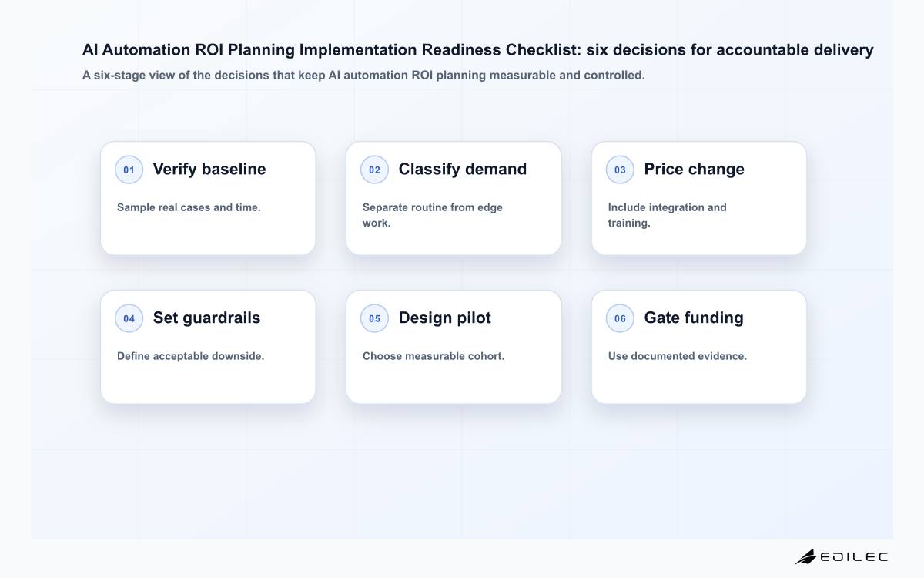The image size is (924, 578).
Task: Click the main checklist title heading
Action: [478, 50]
